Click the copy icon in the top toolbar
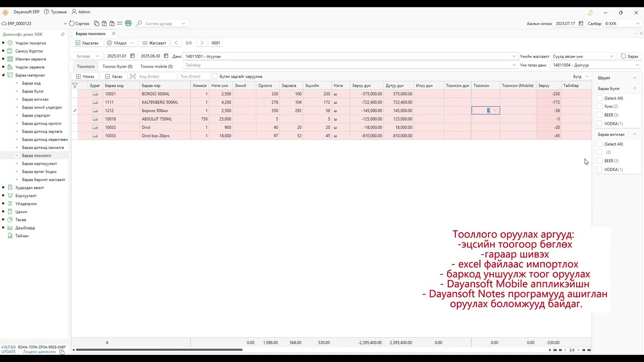This screenshot has width=644, height=362. [97, 24]
